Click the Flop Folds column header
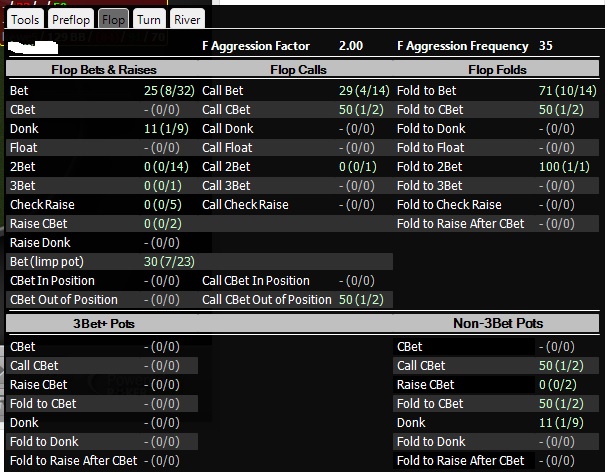The height and width of the screenshot is (473, 608). 497,70
